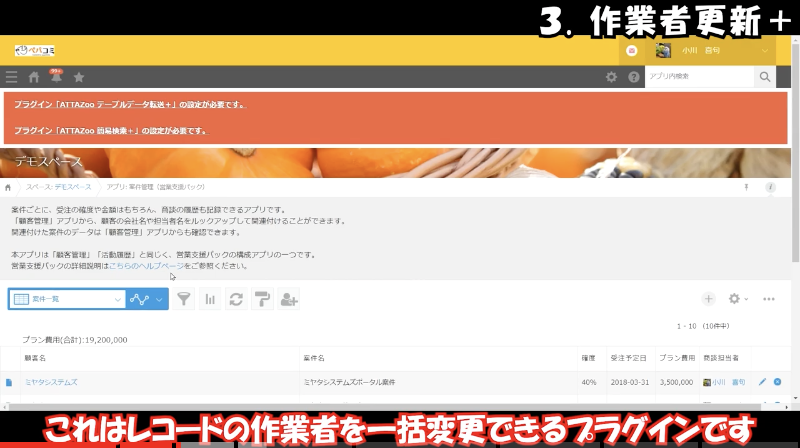Open the notifications bell
The height and width of the screenshot is (448, 800).
click(56, 77)
